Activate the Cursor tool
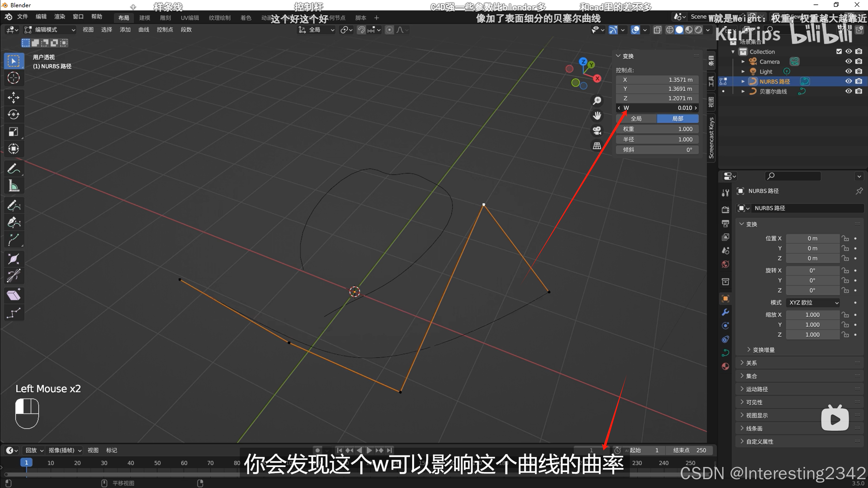Screen dimensions: 868x488 click(14, 78)
